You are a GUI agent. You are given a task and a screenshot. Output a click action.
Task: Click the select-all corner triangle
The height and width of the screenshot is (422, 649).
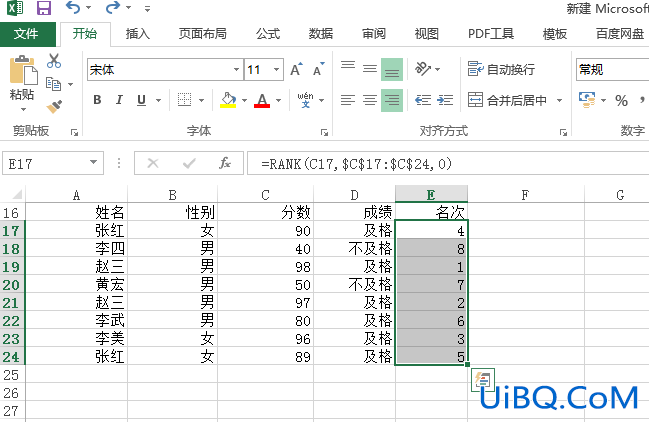point(17,194)
